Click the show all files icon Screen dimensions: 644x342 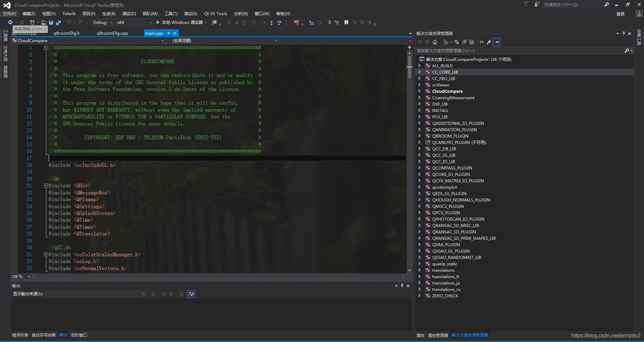coord(472,42)
